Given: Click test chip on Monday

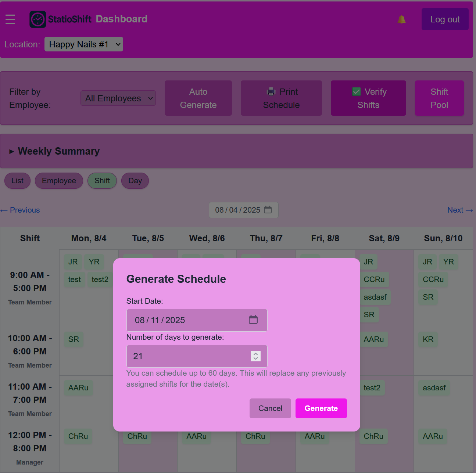Looking at the screenshot, I should tap(75, 279).
